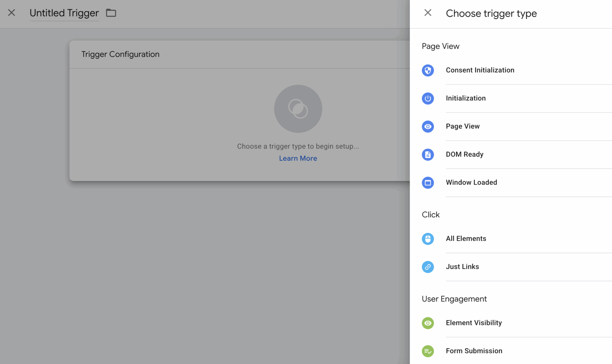The image size is (612, 364).
Task: Click the 'User Engagement' section heading
Action: pos(454,299)
